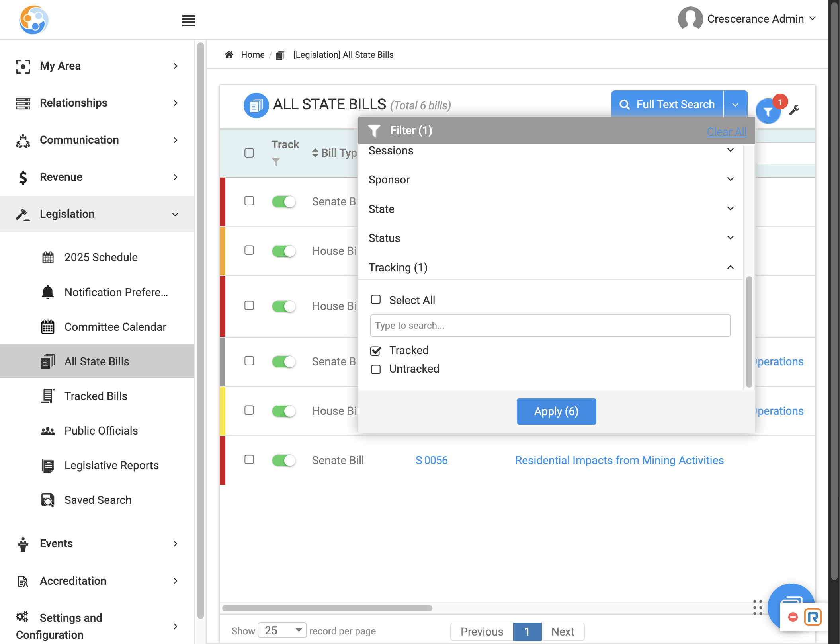
Task: Open Notification Preferences menu item
Action: pyautogui.click(x=97, y=292)
